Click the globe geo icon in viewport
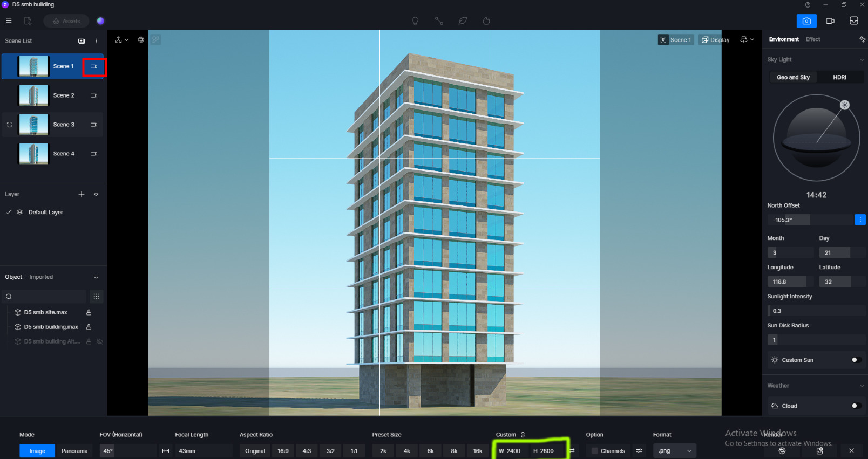The image size is (868, 459). click(x=141, y=40)
